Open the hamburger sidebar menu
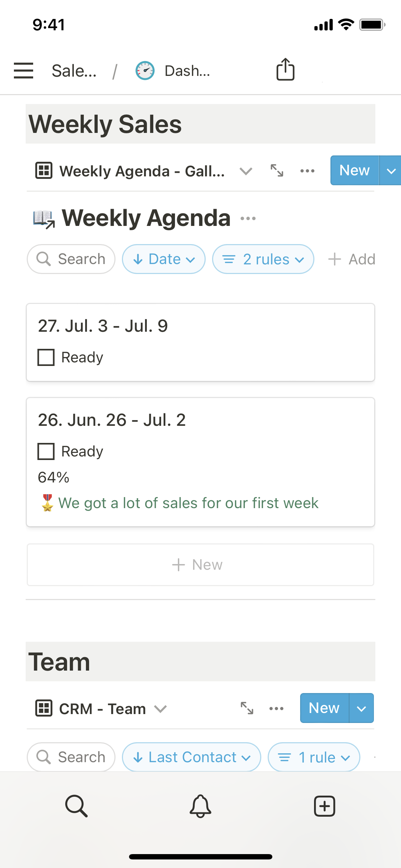Screen dimensions: 401x868 [24, 70]
